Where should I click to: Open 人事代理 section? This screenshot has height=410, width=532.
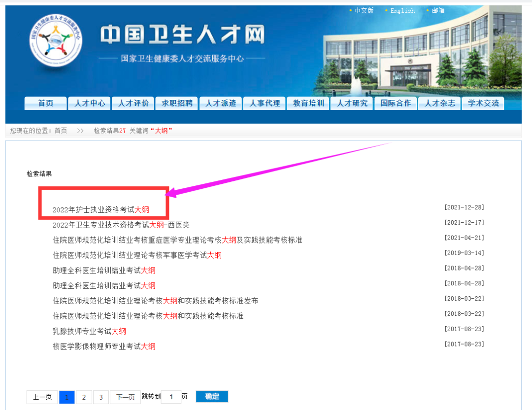pyautogui.click(x=265, y=103)
